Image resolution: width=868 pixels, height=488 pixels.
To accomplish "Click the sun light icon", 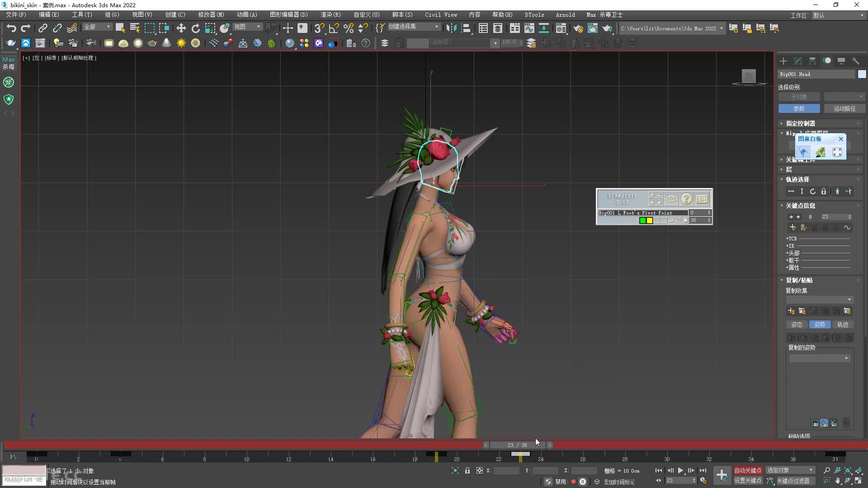I will pyautogui.click(x=181, y=43).
